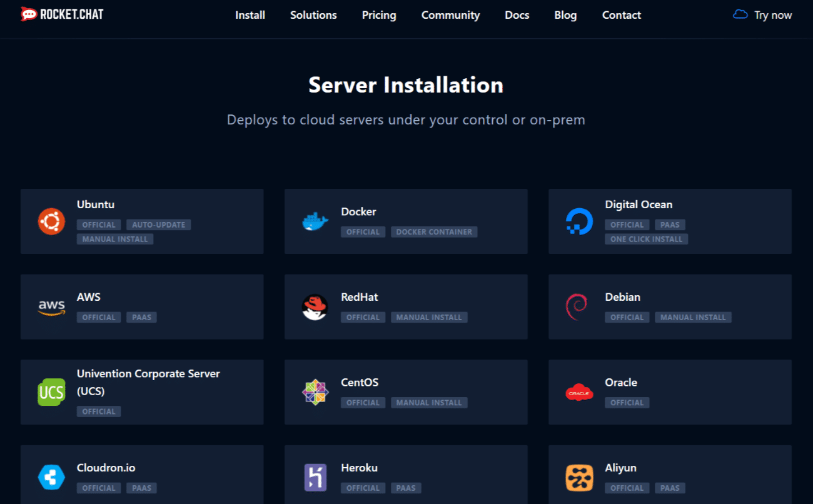The width and height of the screenshot is (813, 504).
Task: Select the RedHat hat icon
Action: click(315, 306)
